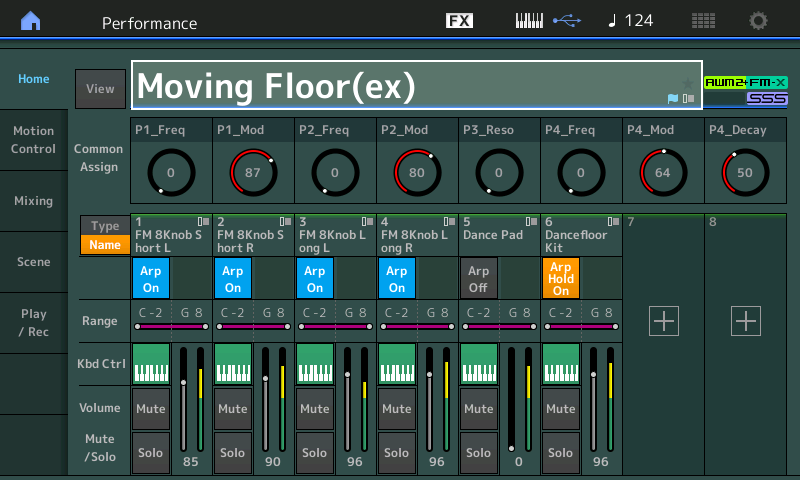This screenshot has height=480, width=800.
Task: Open tempo setting showing 124
Action: tap(630, 21)
